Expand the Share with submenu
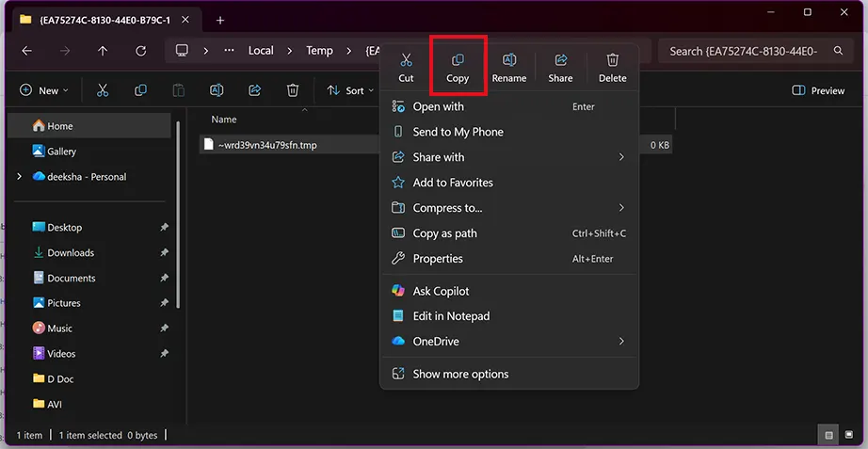This screenshot has width=868, height=449. (x=508, y=157)
